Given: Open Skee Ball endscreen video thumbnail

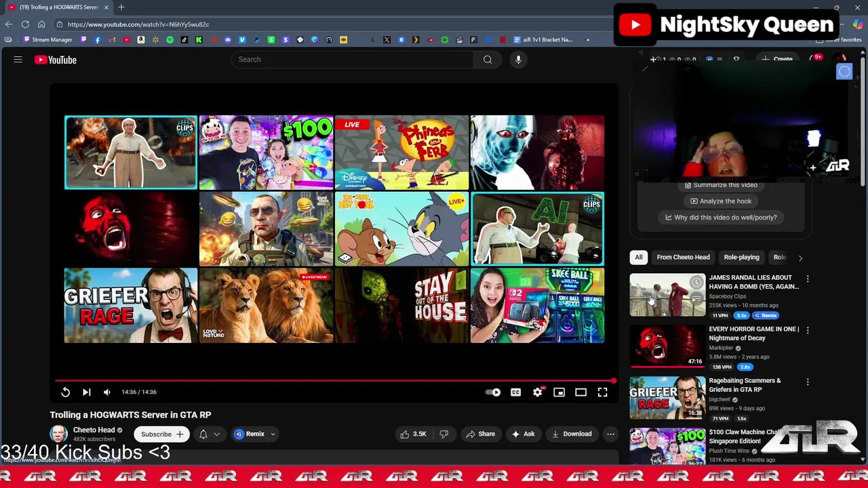Looking at the screenshot, I should tap(537, 306).
